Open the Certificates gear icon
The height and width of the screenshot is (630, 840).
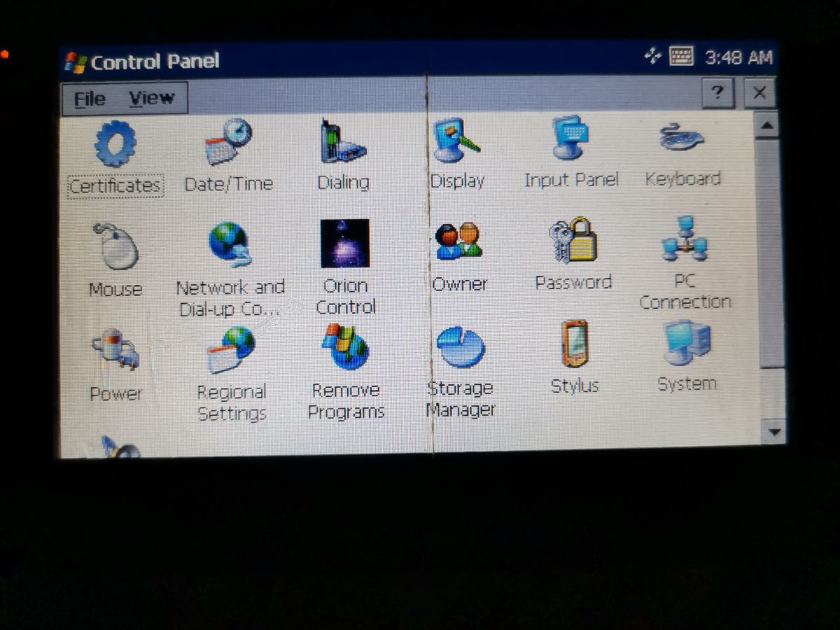115,145
